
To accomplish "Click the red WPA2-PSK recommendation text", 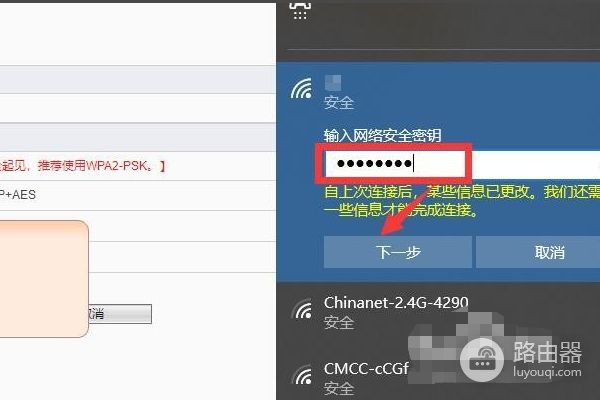I will (82, 166).
